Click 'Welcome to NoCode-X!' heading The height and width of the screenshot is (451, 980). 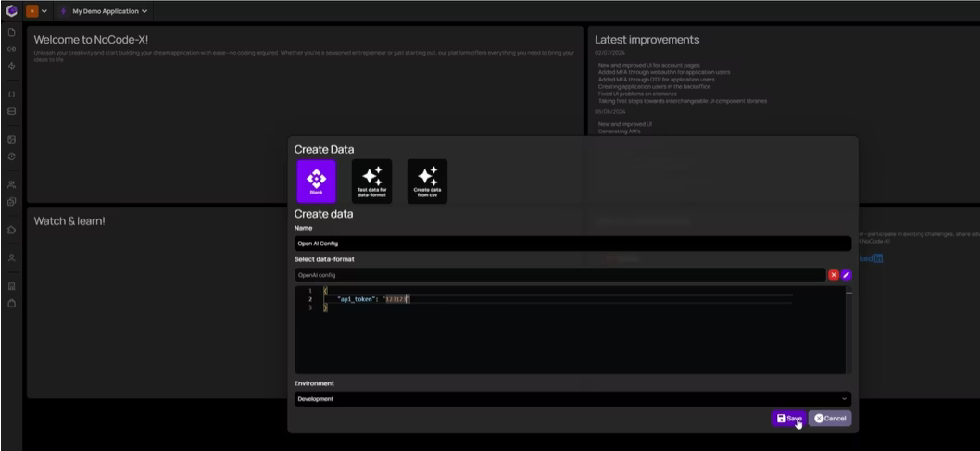pos(92,39)
